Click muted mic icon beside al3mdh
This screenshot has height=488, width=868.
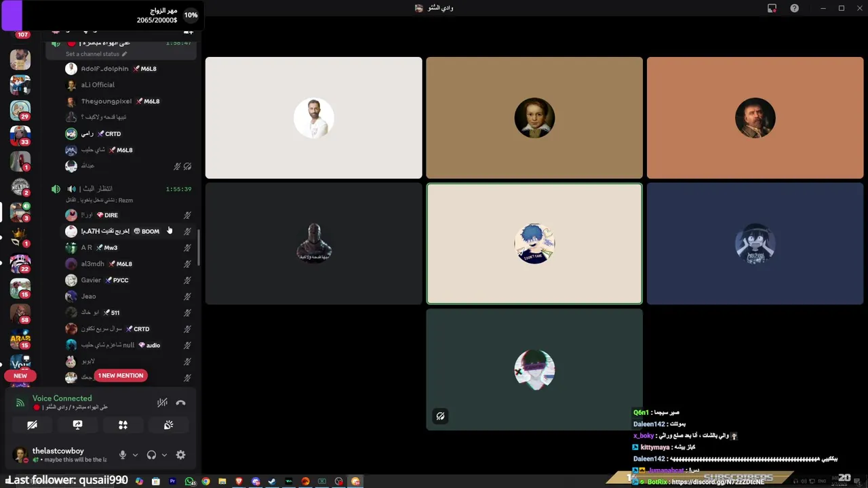[187, 264]
